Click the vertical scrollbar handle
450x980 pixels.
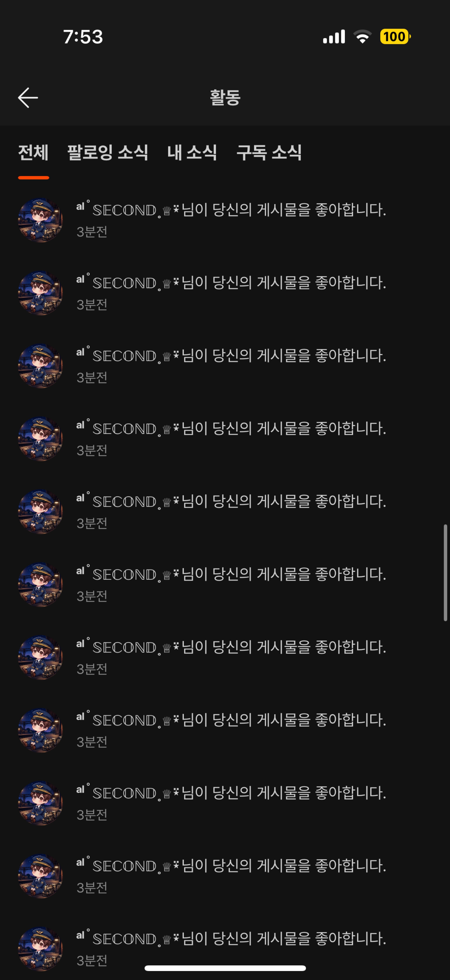coord(445,573)
